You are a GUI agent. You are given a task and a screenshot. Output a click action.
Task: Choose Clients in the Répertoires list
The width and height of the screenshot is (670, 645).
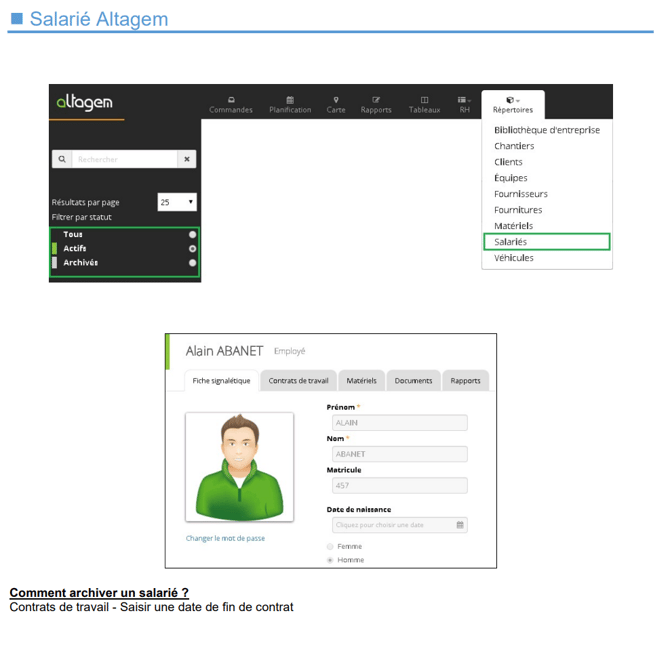(x=508, y=162)
